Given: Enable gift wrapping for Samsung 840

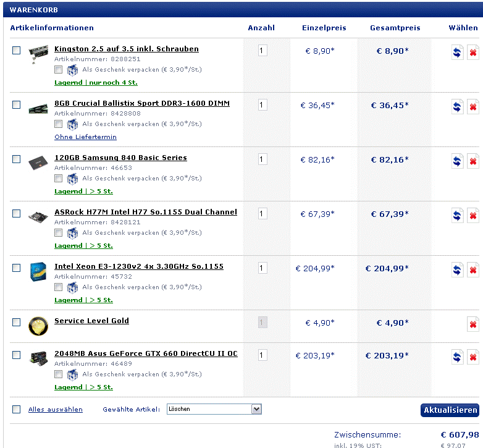Looking at the screenshot, I should click(58, 179).
